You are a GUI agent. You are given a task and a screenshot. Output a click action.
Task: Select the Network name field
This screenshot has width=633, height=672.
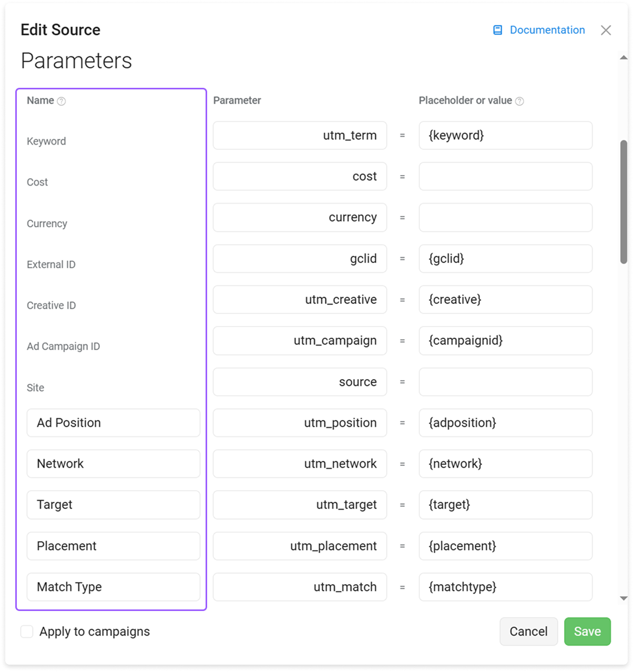coord(114,464)
